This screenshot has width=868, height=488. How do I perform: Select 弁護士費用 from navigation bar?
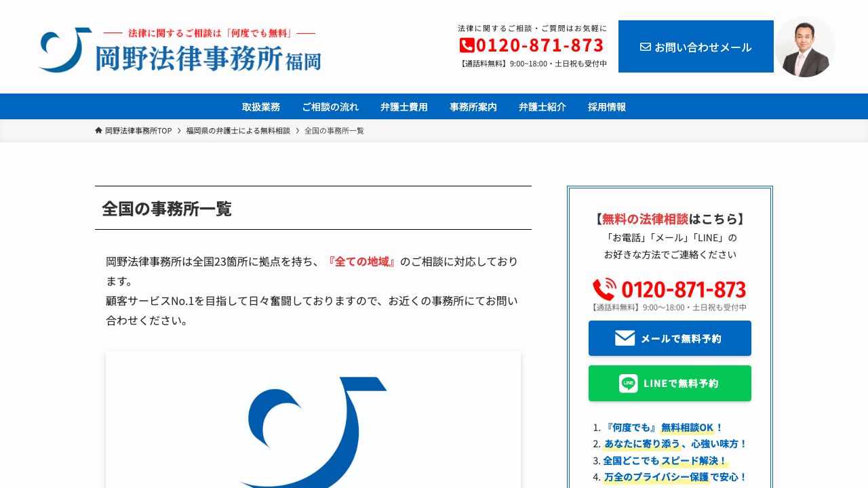pos(403,106)
